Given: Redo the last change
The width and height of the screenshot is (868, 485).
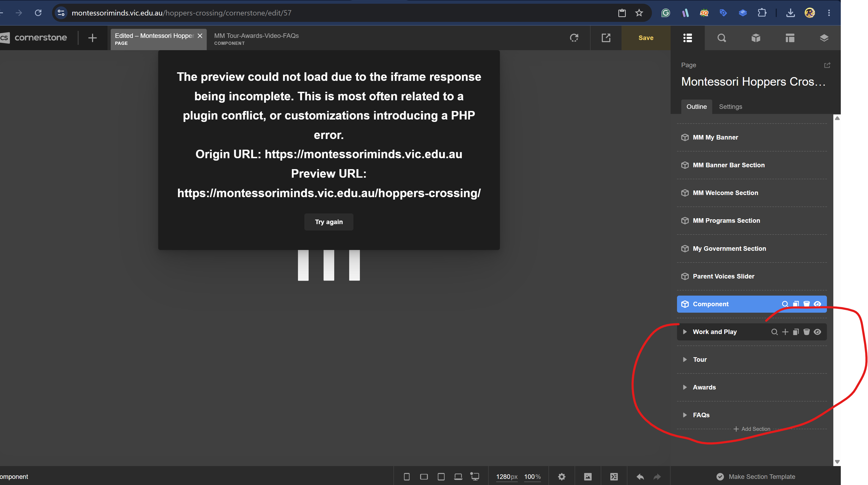Looking at the screenshot, I should coord(657,476).
